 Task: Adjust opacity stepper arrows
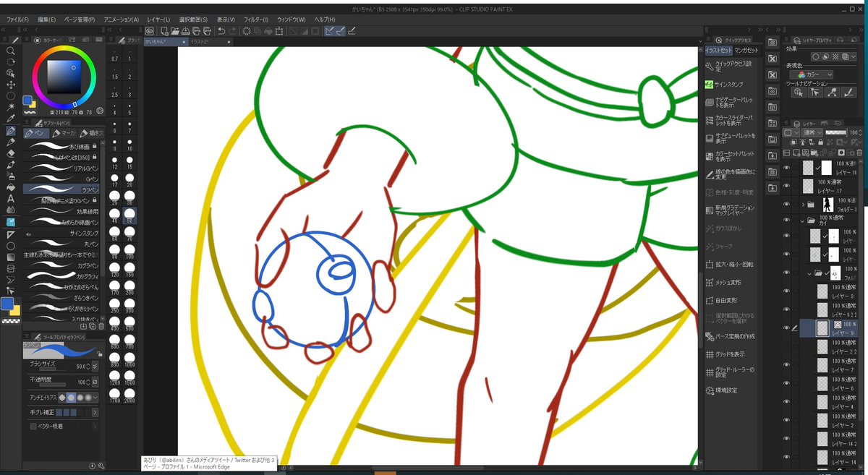[88, 381]
